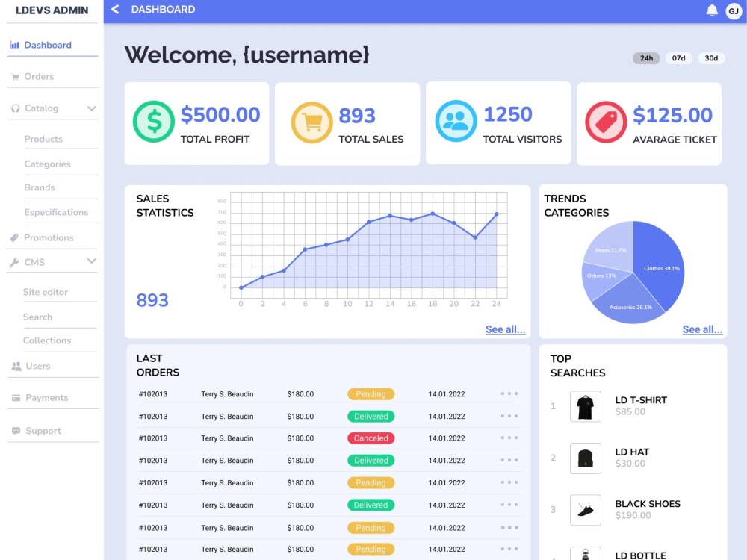Open more options for the first Pending order

pyautogui.click(x=509, y=393)
